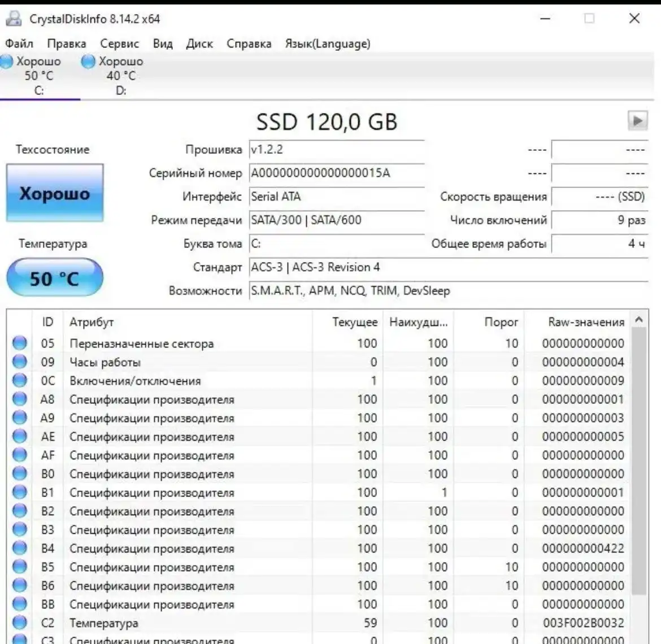Click the blue status orb of disk D:
Viewport: 661px width, 644px height.
[88, 62]
